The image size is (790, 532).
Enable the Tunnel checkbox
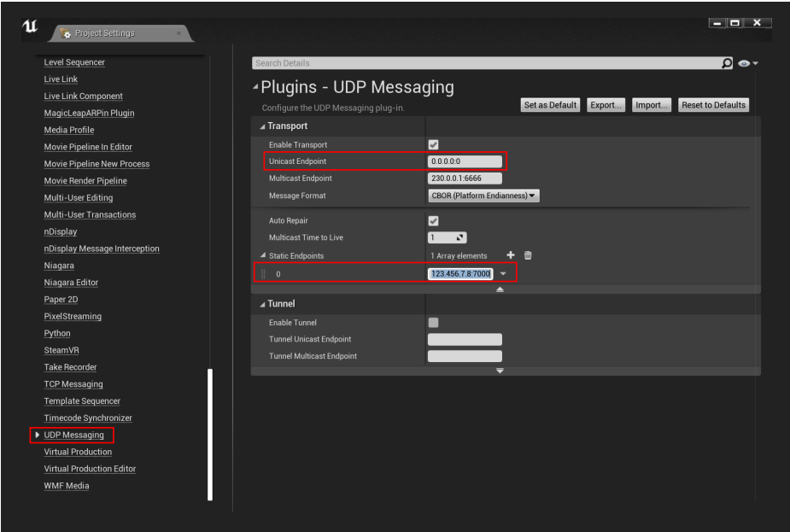[x=433, y=323]
